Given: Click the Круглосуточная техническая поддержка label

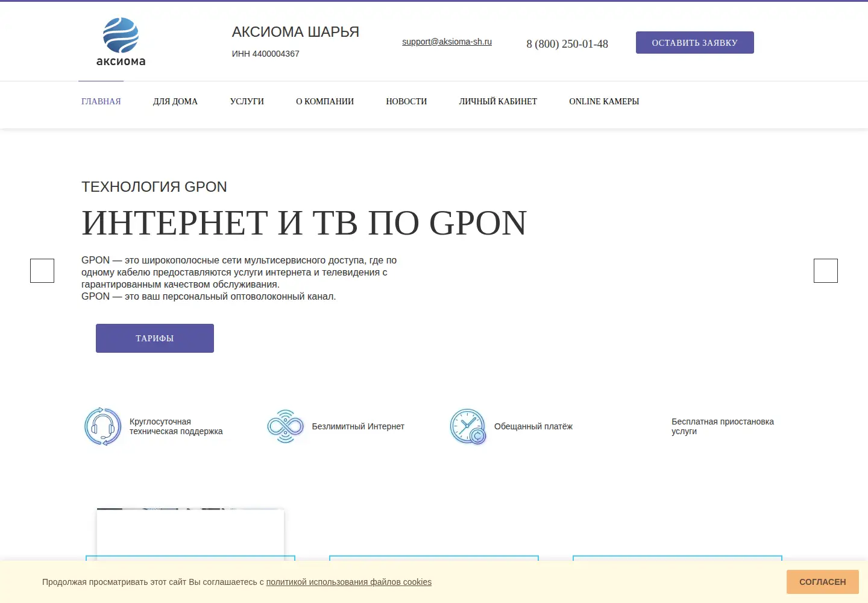Looking at the screenshot, I should point(176,426).
